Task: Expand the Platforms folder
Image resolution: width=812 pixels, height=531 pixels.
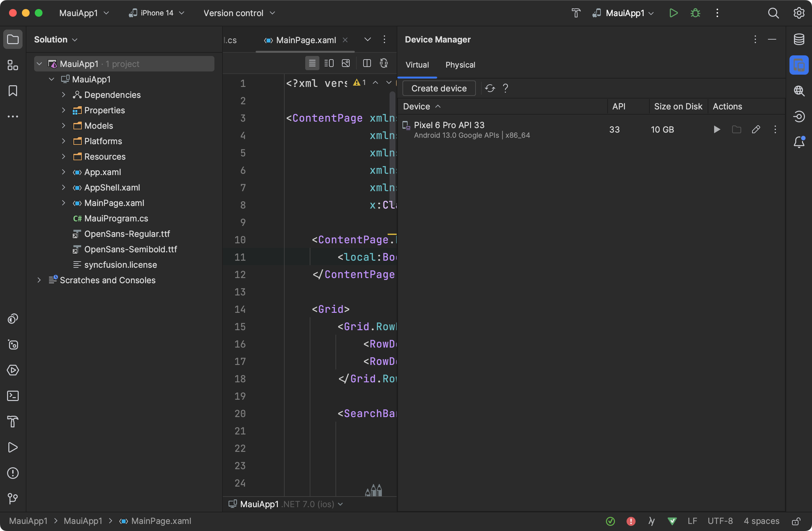Action: coord(63,141)
